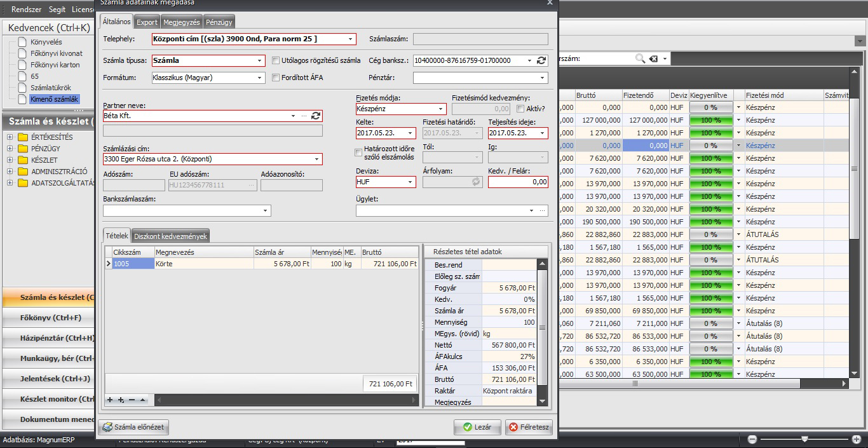Open the Deviza HUF dropdown
The image size is (868, 448).
(x=410, y=182)
